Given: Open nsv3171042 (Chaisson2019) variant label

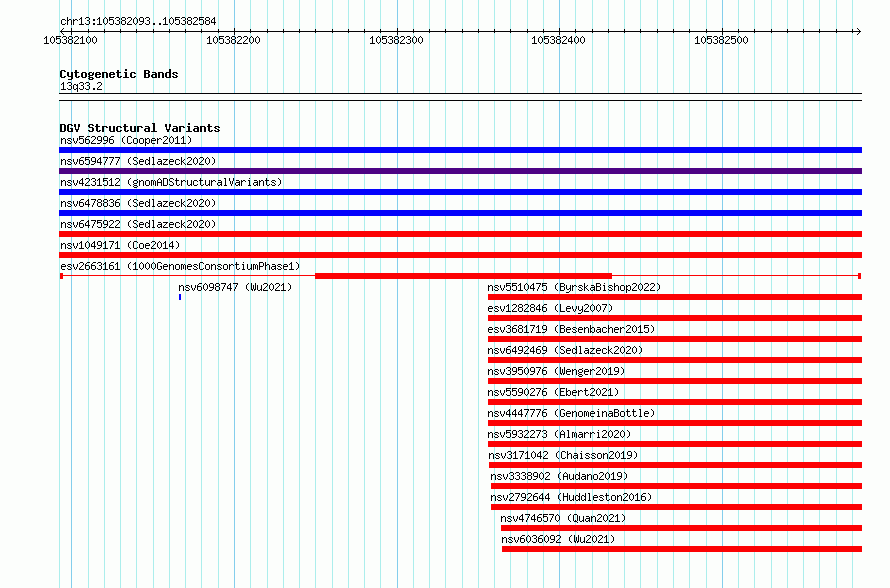Looking at the screenshot, I should (563, 455).
